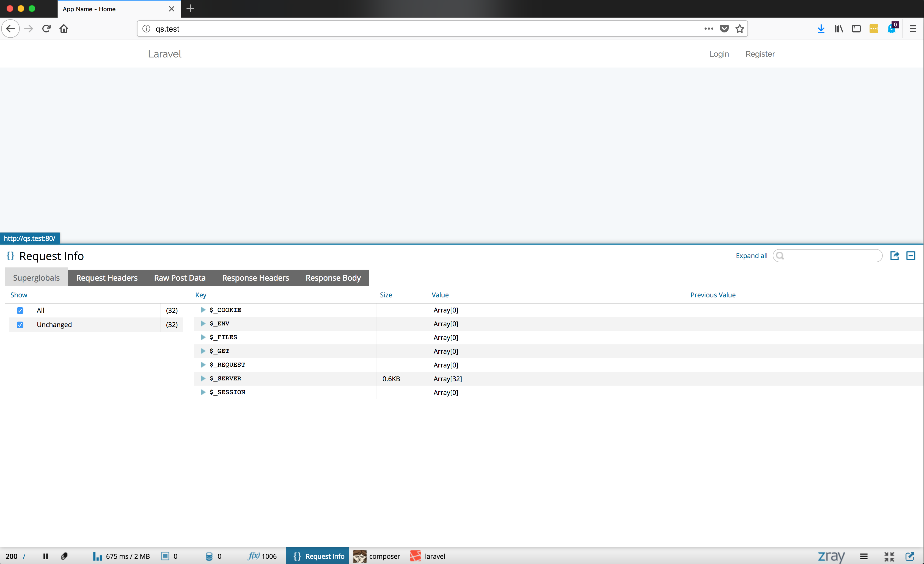This screenshot has height=564, width=924.
Task: Switch to the Response Body tab
Action: coord(333,278)
